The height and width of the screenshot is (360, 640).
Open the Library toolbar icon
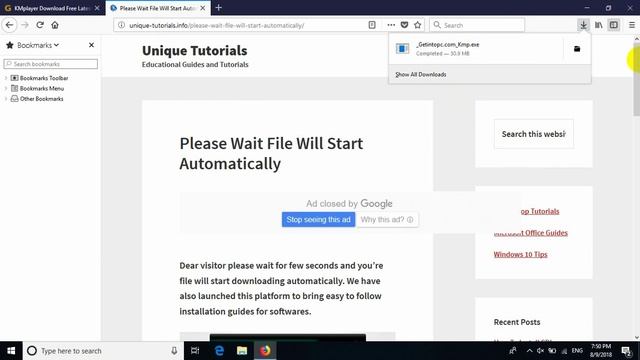[x=598, y=25]
